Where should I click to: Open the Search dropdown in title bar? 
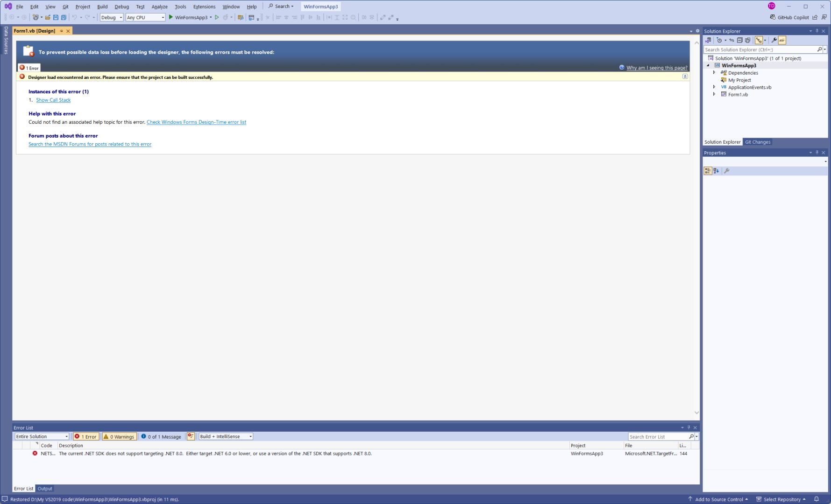pos(281,6)
